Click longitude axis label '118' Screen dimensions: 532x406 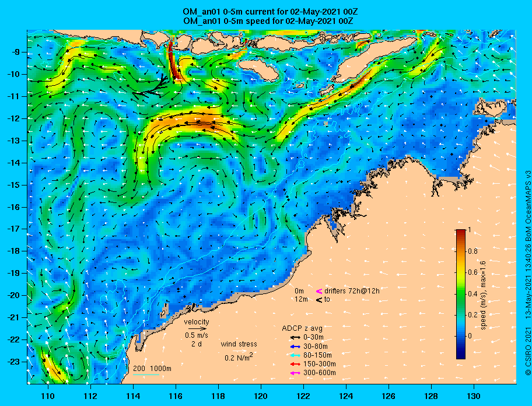point(218,396)
